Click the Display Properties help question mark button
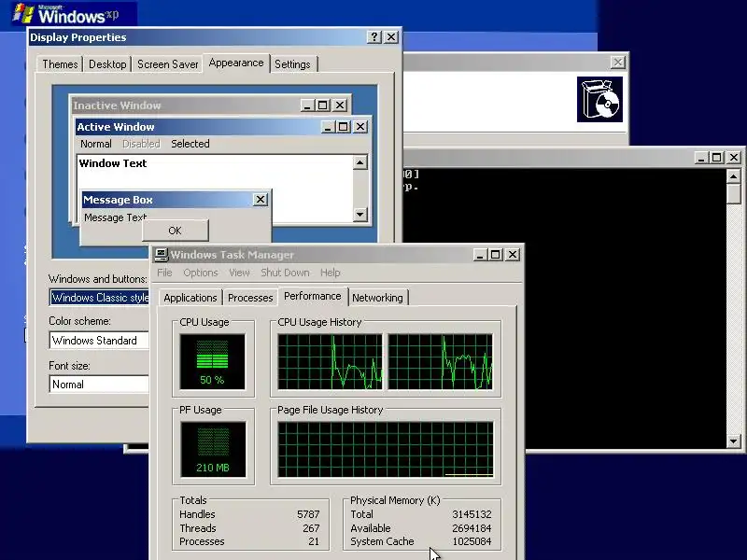 point(374,37)
